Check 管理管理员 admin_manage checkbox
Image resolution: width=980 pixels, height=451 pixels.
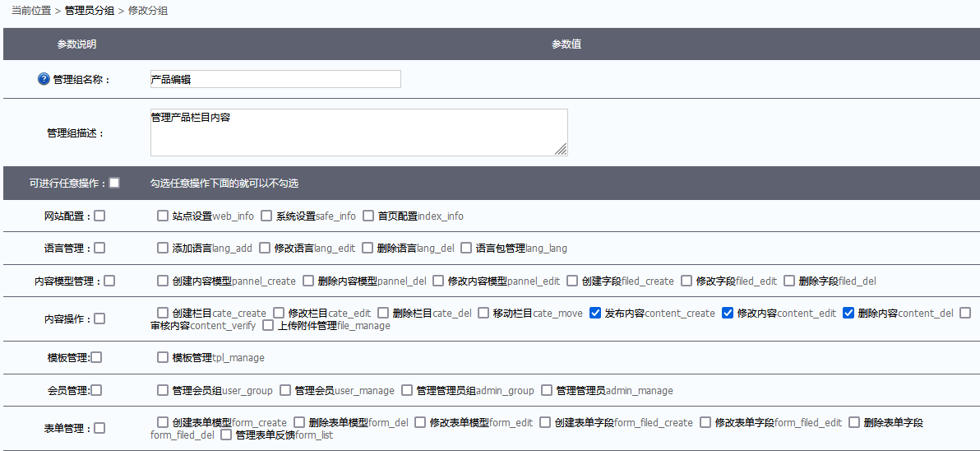coord(547,390)
